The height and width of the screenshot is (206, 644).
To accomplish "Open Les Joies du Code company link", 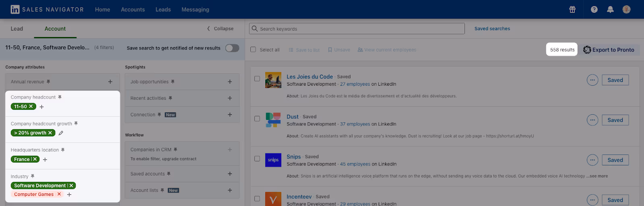I will tap(310, 76).
